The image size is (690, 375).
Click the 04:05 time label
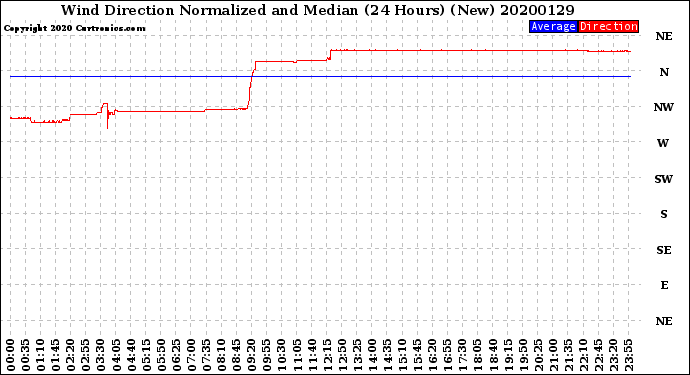point(116,355)
